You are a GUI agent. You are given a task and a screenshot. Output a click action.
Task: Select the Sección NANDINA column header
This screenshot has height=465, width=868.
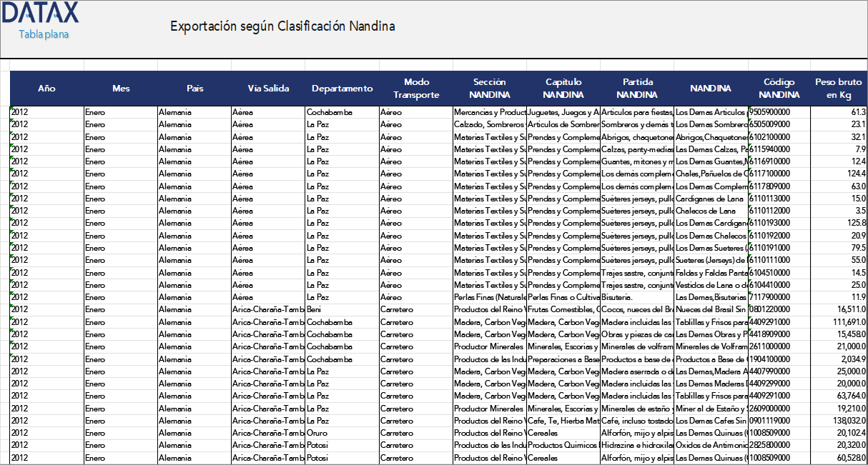(x=490, y=89)
